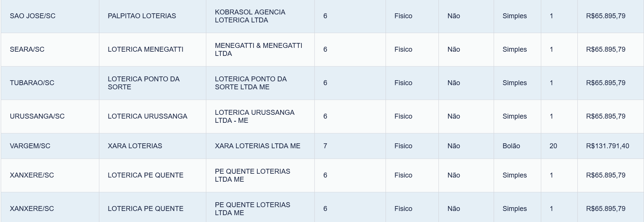The height and width of the screenshot is (222, 644).
Task: Click LOTERICA URUSSANGA LTDA - ME cell
Action: [x=260, y=116]
